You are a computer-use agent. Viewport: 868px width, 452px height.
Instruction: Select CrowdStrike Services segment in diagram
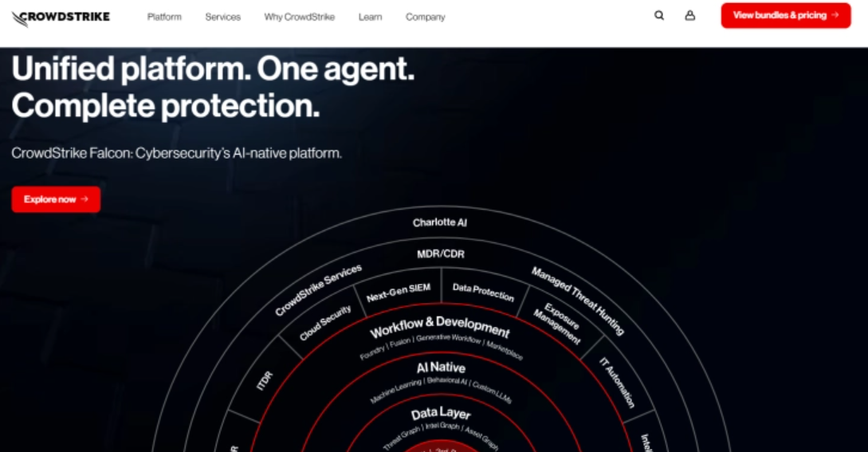coord(318,289)
